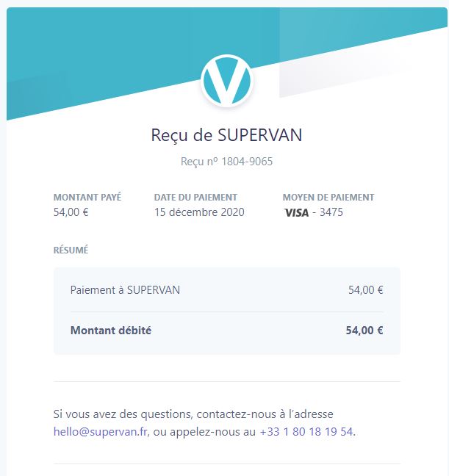The image size is (449, 476).
Task: Click the VISA card logo
Action: pyautogui.click(x=296, y=212)
